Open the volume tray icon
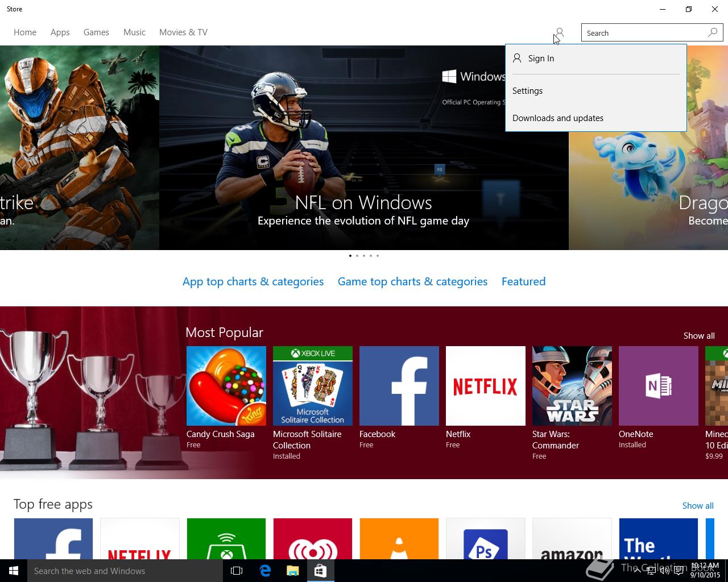The height and width of the screenshot is (582, 728). tap(664, 571)
